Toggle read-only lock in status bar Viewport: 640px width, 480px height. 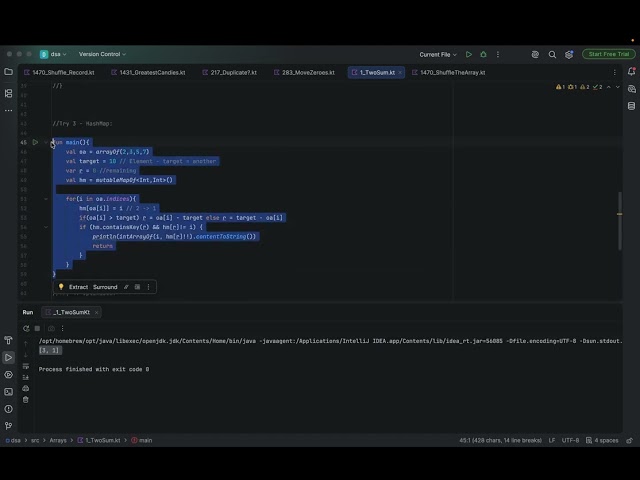pyautogui.click(x=630, y=440)
